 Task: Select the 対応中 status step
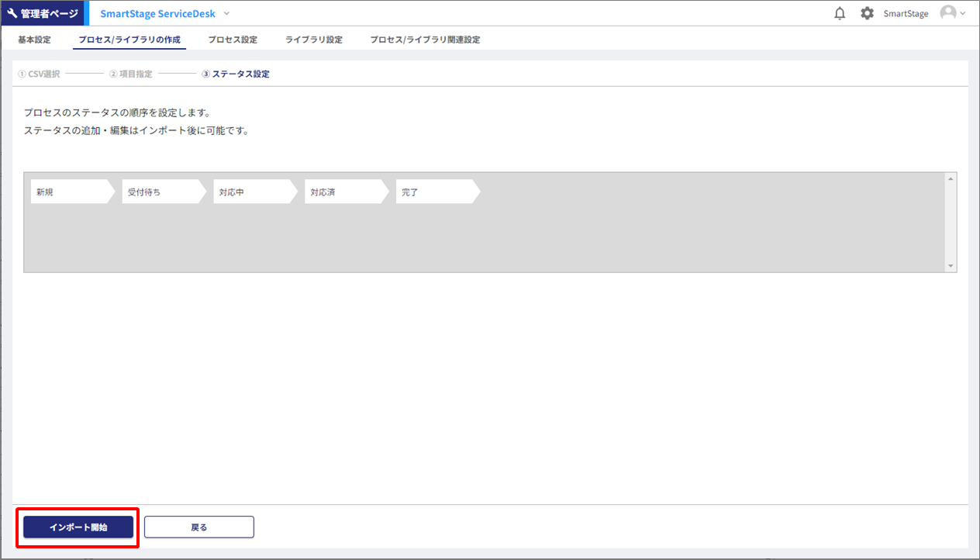pos(253,192)
